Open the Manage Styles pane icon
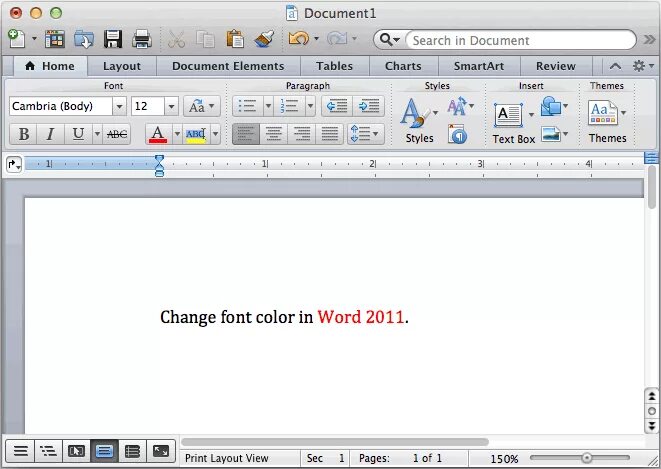This screenshot has height=469, width=661. (458, 134)
